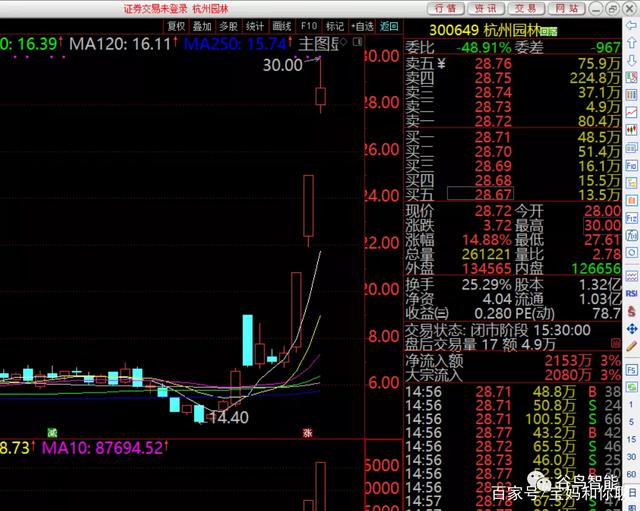Click the yellow list sidebar icon
Image resolution: width=640 pixels, height=511 pixels.
click(x=631, y=182)
